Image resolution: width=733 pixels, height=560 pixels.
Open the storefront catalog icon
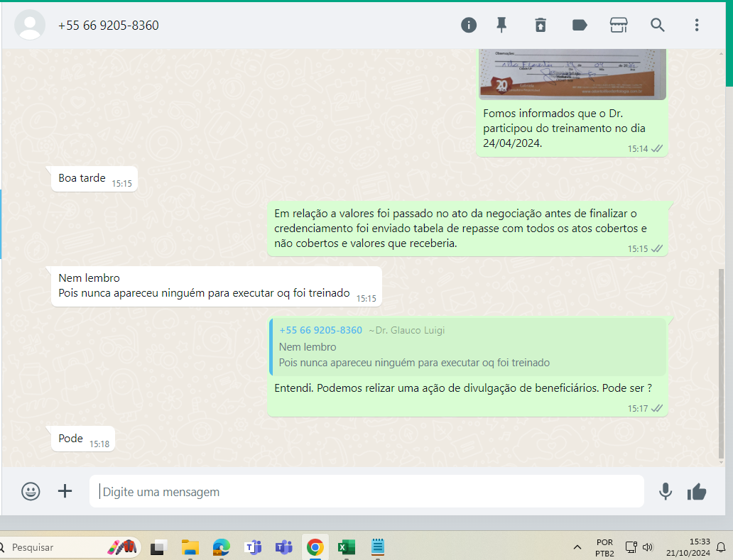(619, 26)
